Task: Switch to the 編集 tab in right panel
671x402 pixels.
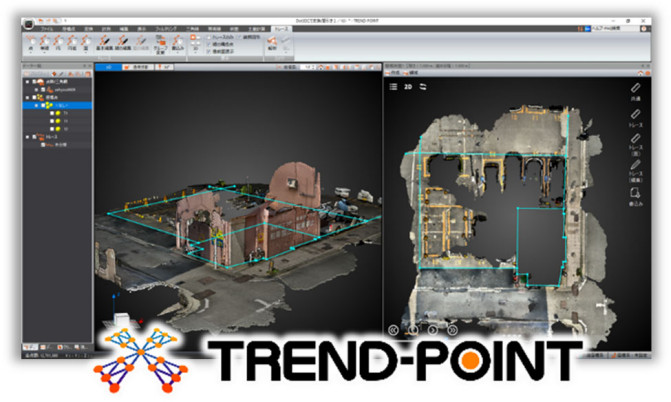Action: (x=410, y=72)
